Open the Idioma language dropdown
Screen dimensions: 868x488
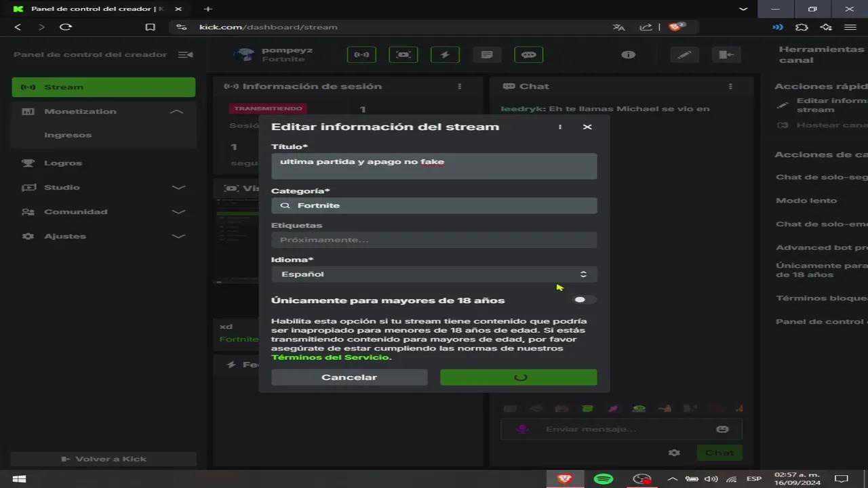pyautogui.click(x=434, y=274)
